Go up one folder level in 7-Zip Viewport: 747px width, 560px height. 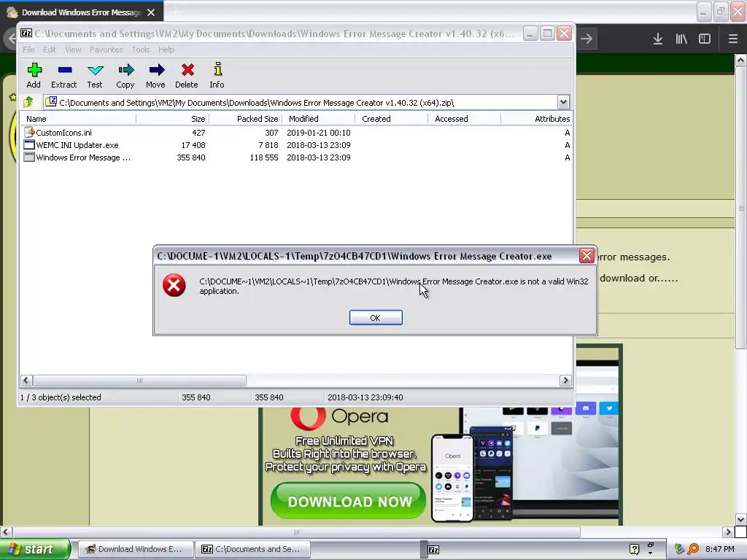coord(28,101)
